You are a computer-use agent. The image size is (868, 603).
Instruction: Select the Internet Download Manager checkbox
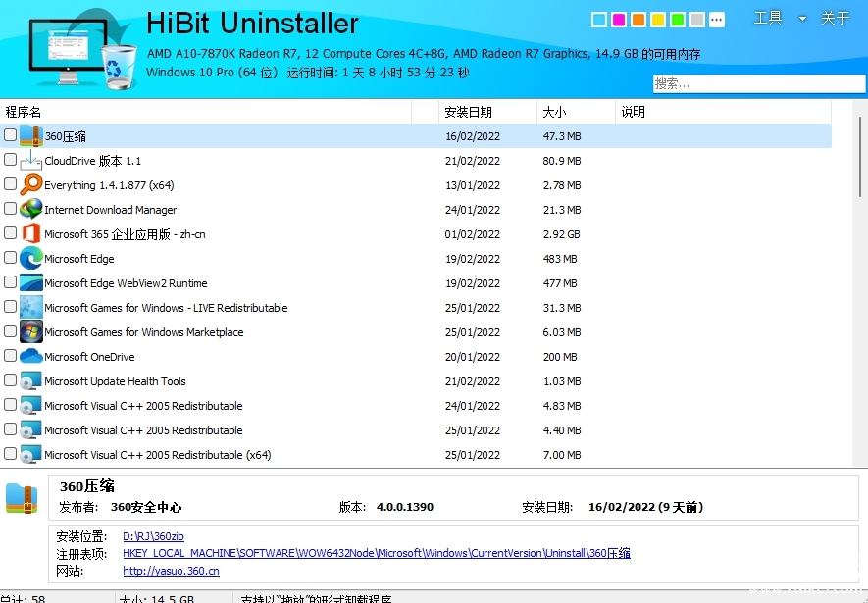10,208
